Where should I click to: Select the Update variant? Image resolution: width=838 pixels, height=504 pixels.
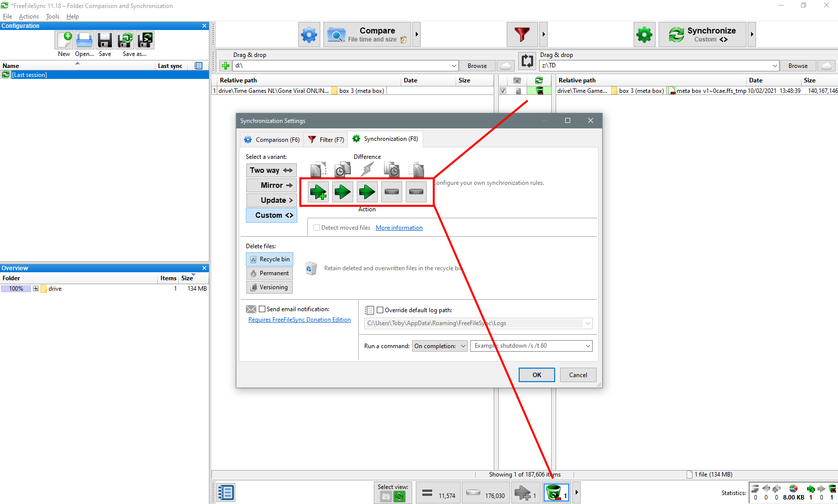click(271, 200)
